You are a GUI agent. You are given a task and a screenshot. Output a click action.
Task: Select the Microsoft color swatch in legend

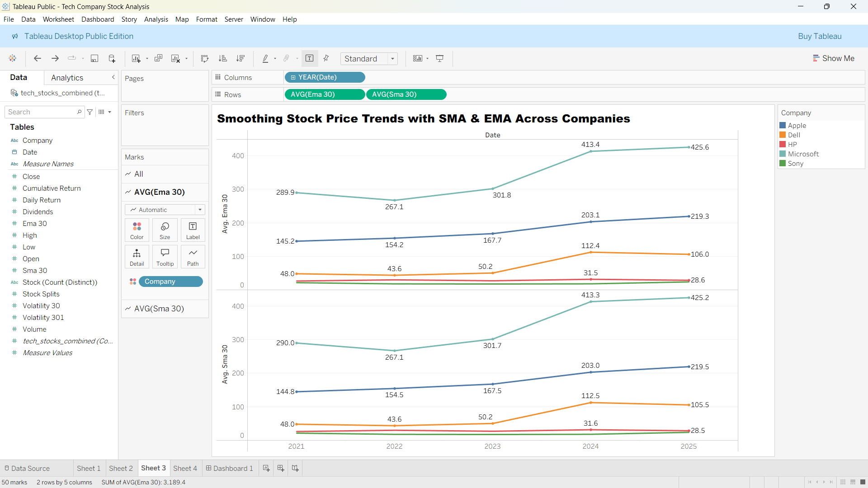coord(783,154)
